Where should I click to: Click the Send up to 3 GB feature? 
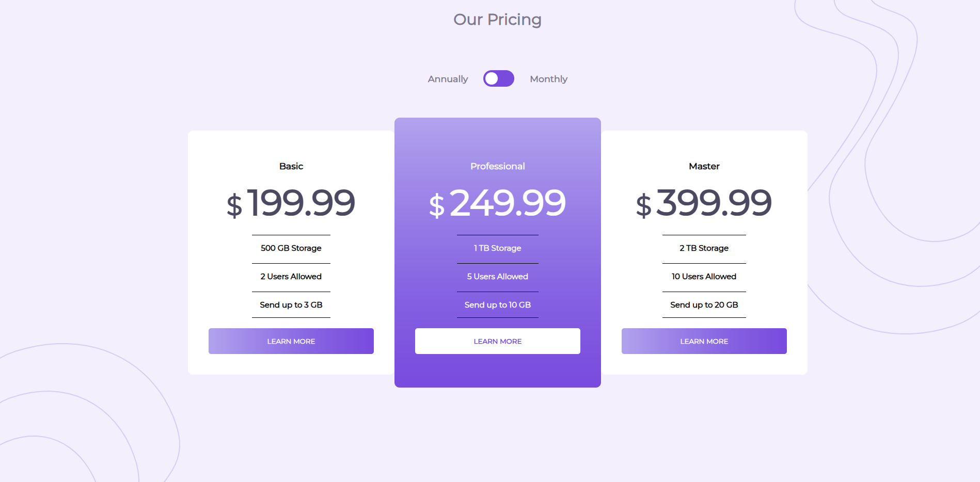(x=291, y=305)
